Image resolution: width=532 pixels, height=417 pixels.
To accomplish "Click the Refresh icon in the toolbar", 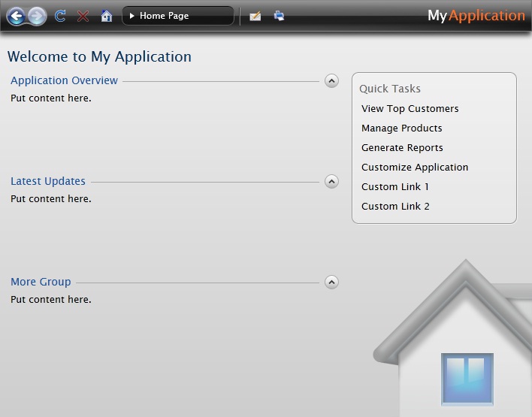I will [61, 16].
